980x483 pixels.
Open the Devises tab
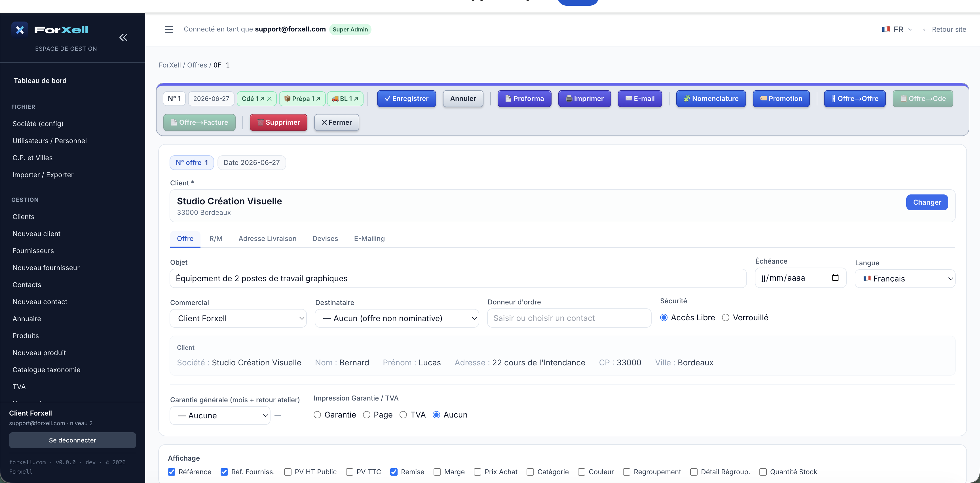click(x=325, y=238)
